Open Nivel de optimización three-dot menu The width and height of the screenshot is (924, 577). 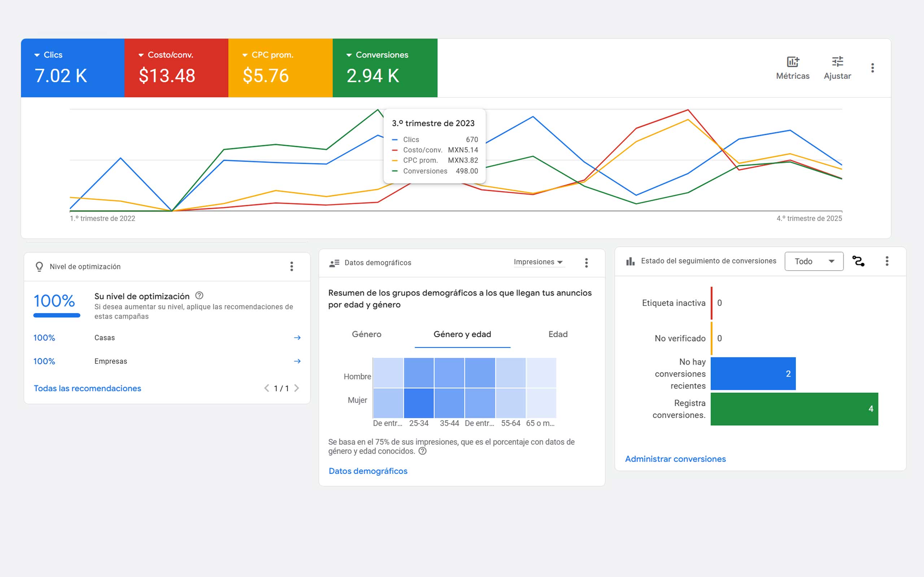(x=292, y=267)
